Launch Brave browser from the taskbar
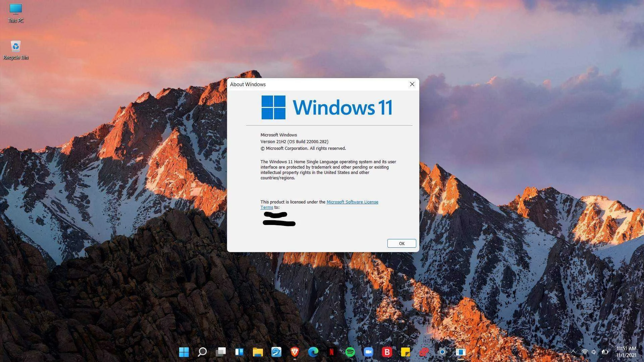This screenshot has width=644, height=362. coord(294,352)
